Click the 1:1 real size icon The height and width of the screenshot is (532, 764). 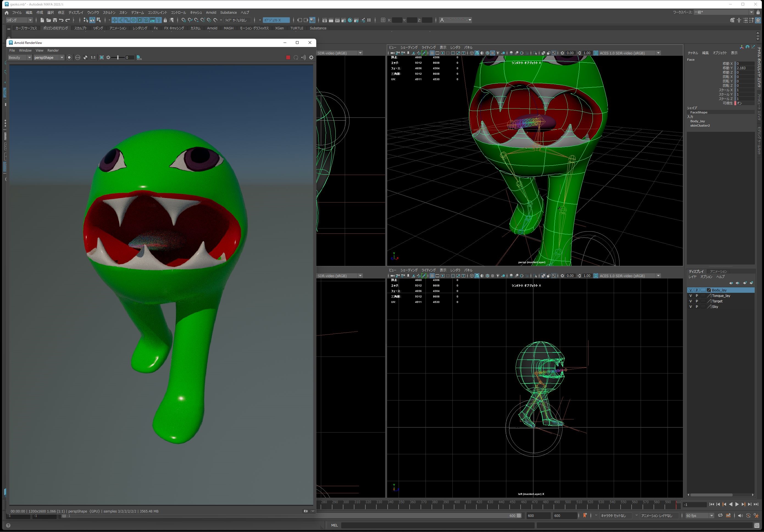coord(93,58)
